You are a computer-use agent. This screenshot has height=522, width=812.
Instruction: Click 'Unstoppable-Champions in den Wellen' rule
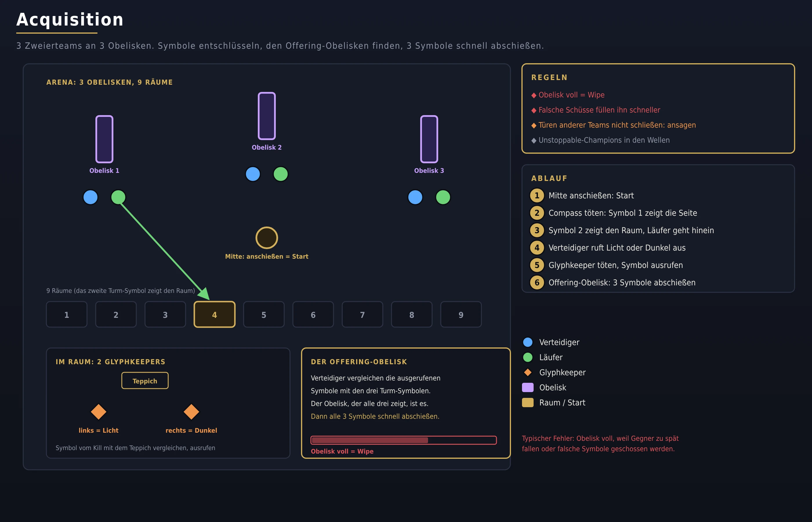601,140
